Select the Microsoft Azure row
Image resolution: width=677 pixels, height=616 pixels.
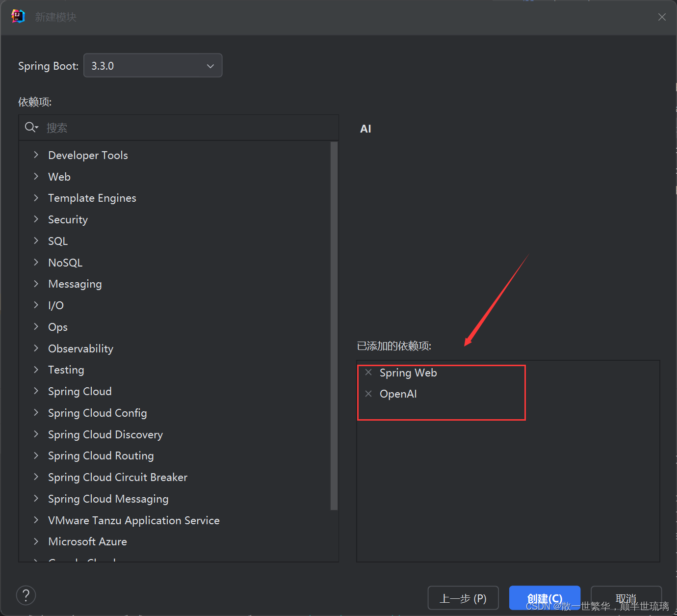pyautogui.click(x=175, y=541)
